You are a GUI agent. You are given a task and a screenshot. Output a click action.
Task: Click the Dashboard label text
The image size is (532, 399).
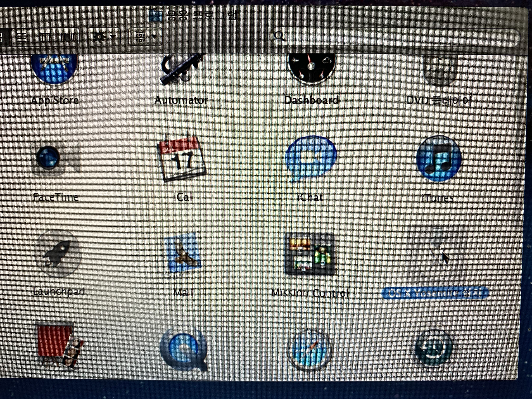pyautogui.click(x=311, y=100)
